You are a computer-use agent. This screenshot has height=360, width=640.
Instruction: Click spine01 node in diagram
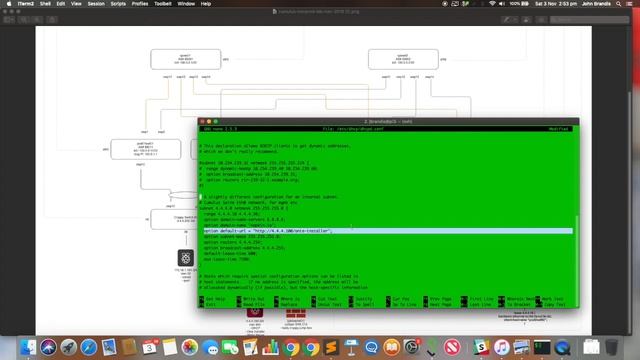coord(186,59)
